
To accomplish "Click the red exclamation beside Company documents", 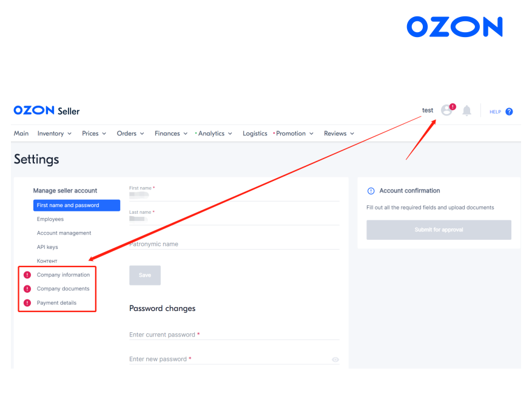I will click(x=26, y=288).
